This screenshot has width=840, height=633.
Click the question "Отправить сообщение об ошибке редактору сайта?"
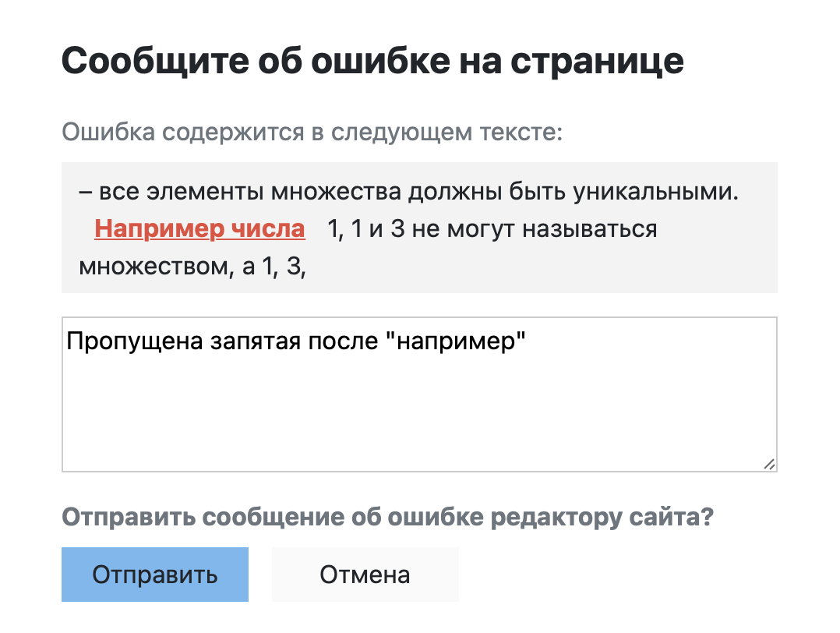click(387, 518)
